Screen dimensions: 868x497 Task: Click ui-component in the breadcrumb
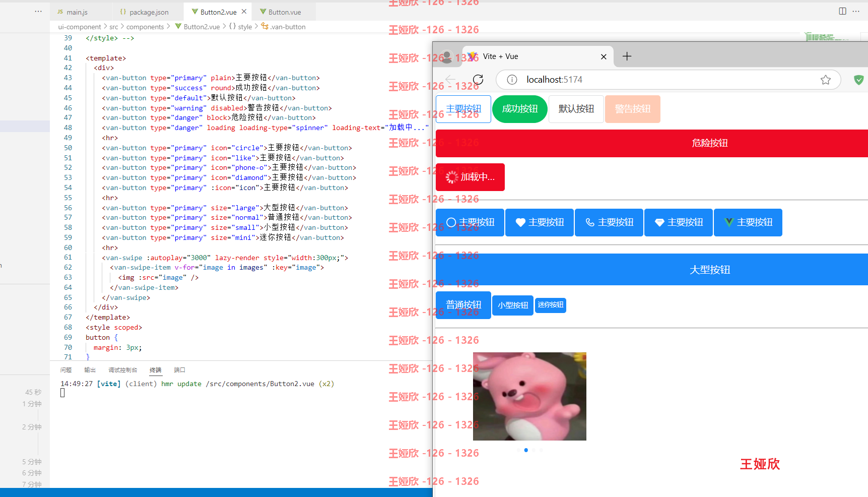click(80, 27)
